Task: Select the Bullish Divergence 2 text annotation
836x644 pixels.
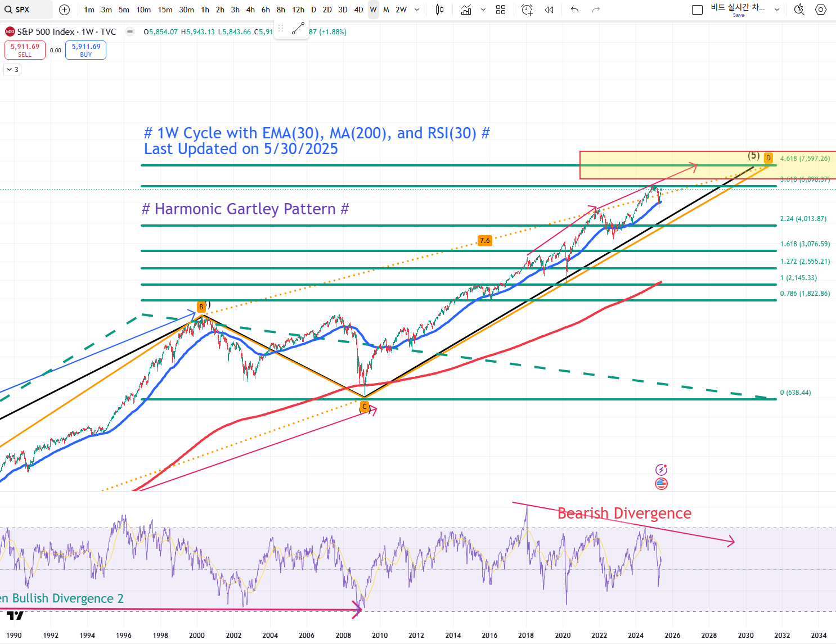Action: (x=62, y=598)
